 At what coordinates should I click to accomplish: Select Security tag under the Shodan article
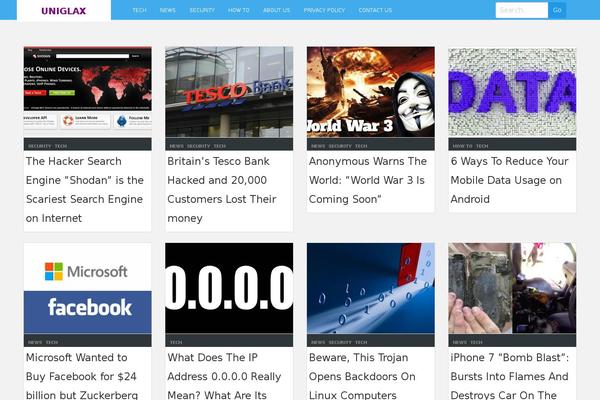pos(39,146)
